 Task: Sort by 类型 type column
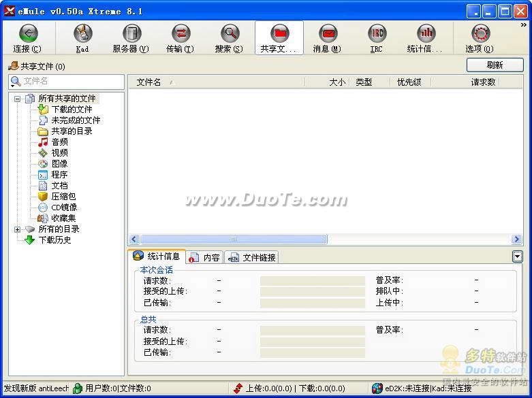coord(369,82)
